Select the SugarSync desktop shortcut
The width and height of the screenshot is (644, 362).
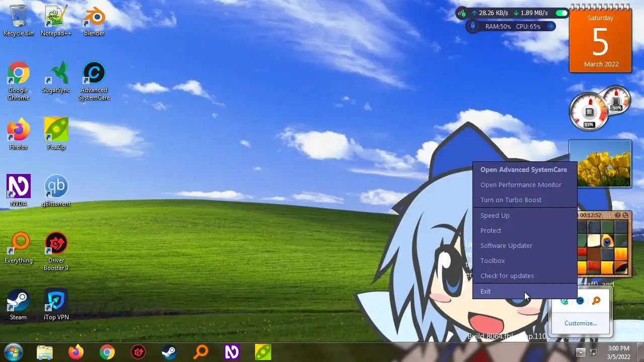[x=56, y=77]
